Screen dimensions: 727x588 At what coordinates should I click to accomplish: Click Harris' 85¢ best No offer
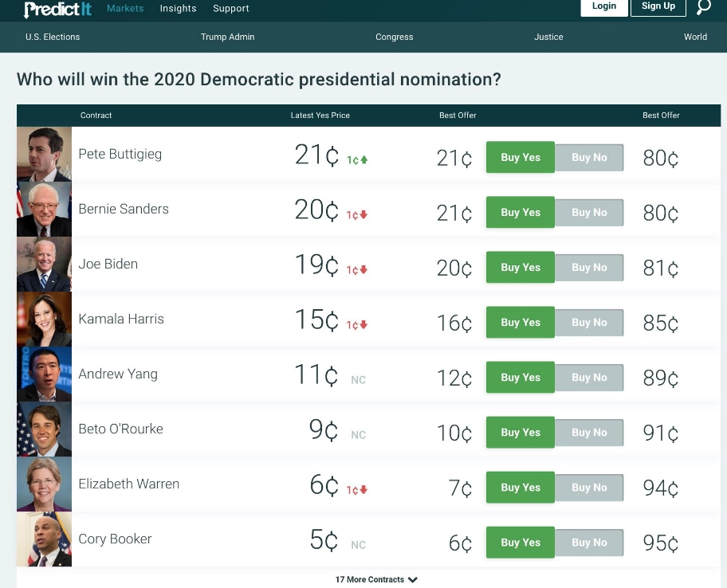coord(660,323)
